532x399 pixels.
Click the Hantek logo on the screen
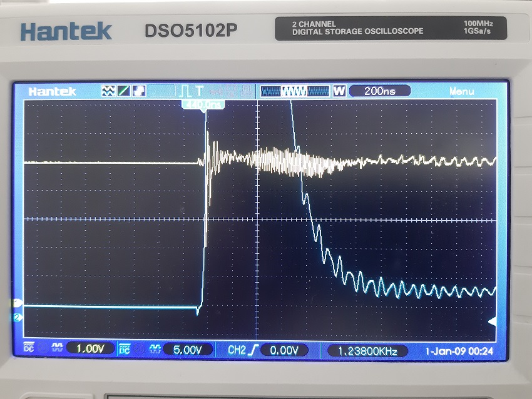coord(52,91)
